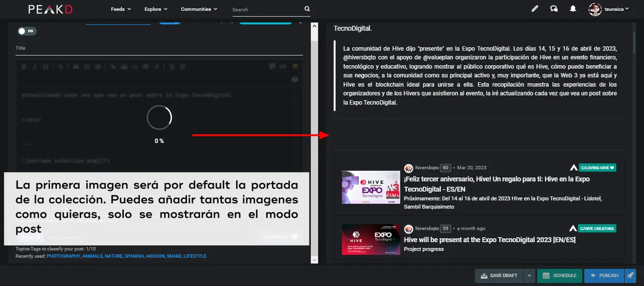Click reputation badge 60
This screenshot has width=644, height=286.
point(445,168)
